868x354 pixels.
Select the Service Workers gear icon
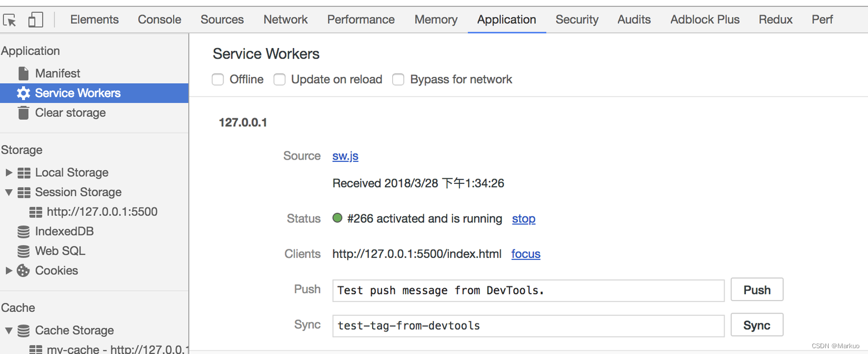(x=23, y=93)
